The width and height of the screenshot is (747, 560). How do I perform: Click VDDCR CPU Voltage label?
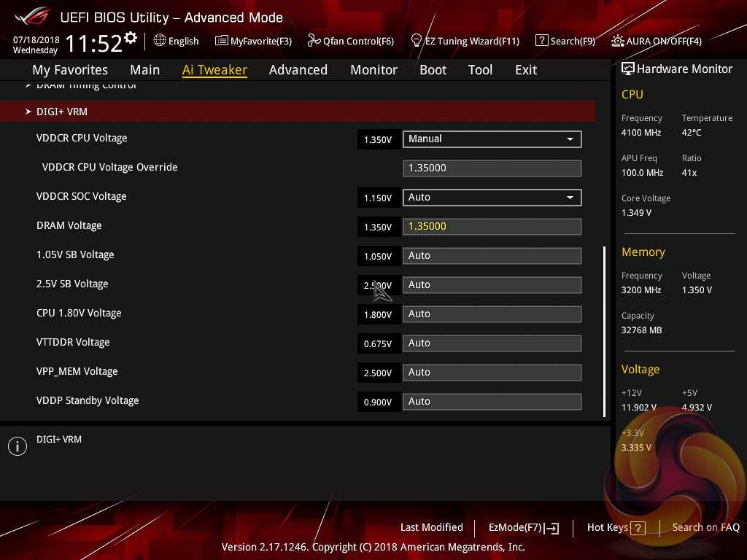(82, 138)
